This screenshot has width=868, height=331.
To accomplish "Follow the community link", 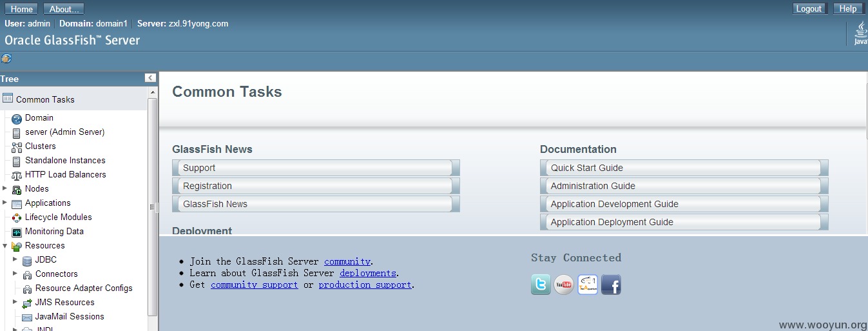I will 347,261.
